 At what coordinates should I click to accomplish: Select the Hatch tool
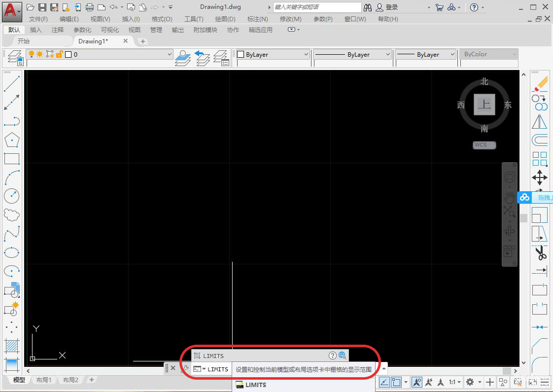[x=12, y=346]
